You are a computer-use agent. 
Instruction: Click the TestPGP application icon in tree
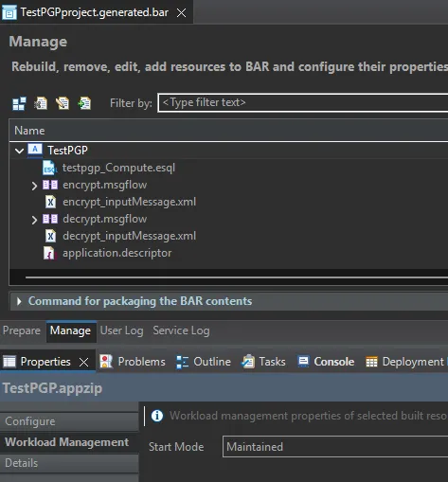coord(35,150)
